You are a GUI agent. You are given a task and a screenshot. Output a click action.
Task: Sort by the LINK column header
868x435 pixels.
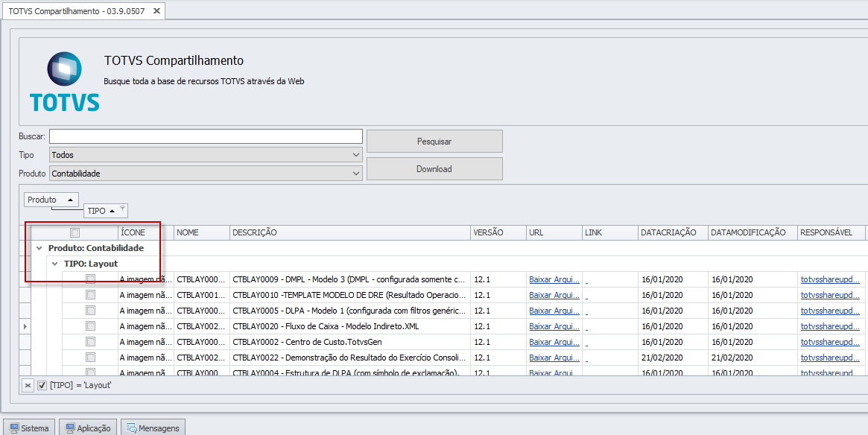pos(610,233)
